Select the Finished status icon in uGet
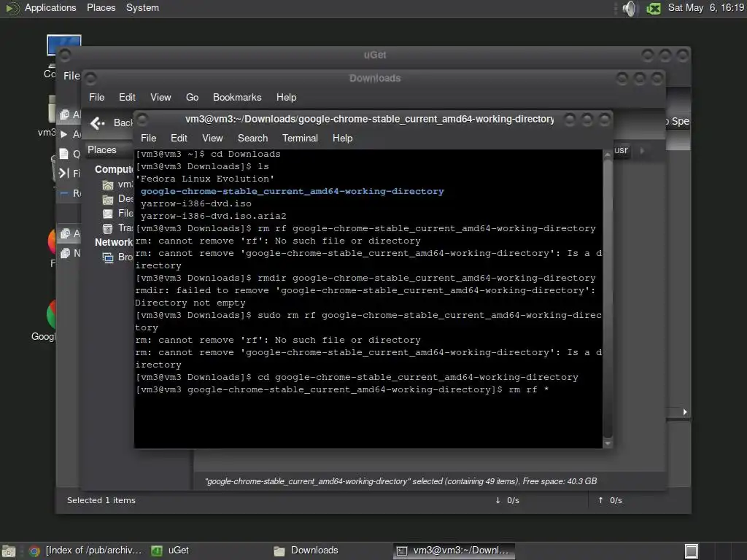 coord(64,173)
